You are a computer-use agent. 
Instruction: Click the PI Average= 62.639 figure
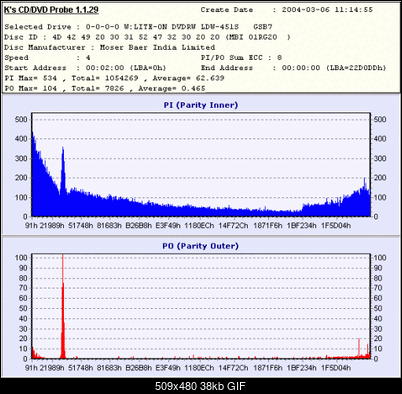188,78
